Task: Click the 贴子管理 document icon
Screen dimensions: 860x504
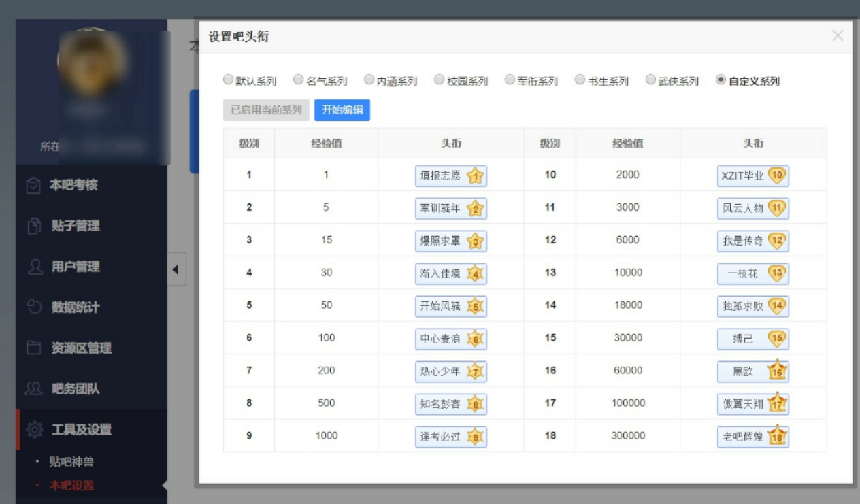Action: click(x=34, y=226)
